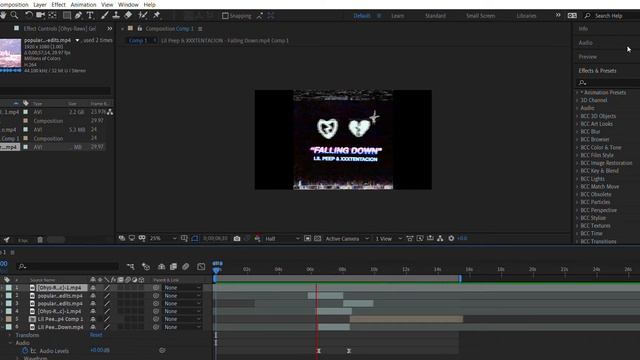Switch to Small Screen workspace

(480, 16)
